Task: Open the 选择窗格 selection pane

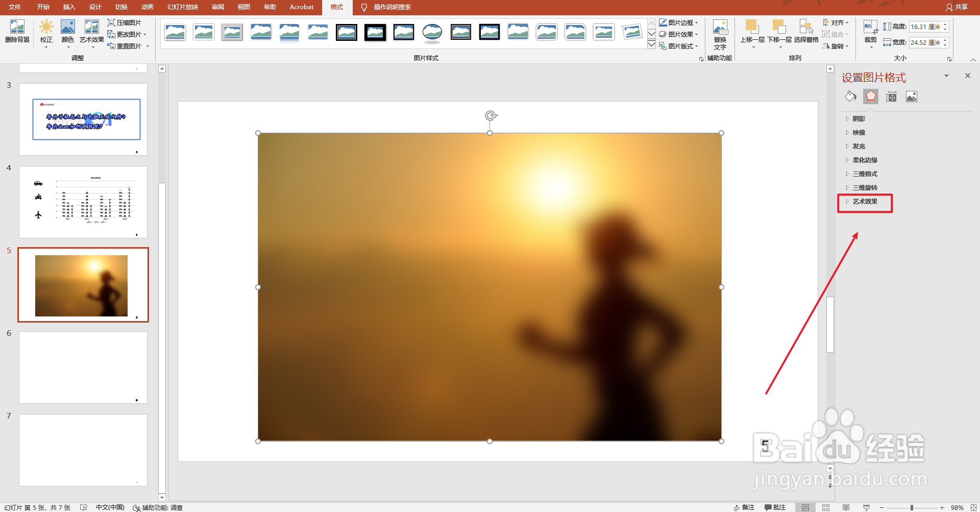Action: [806, 31]
